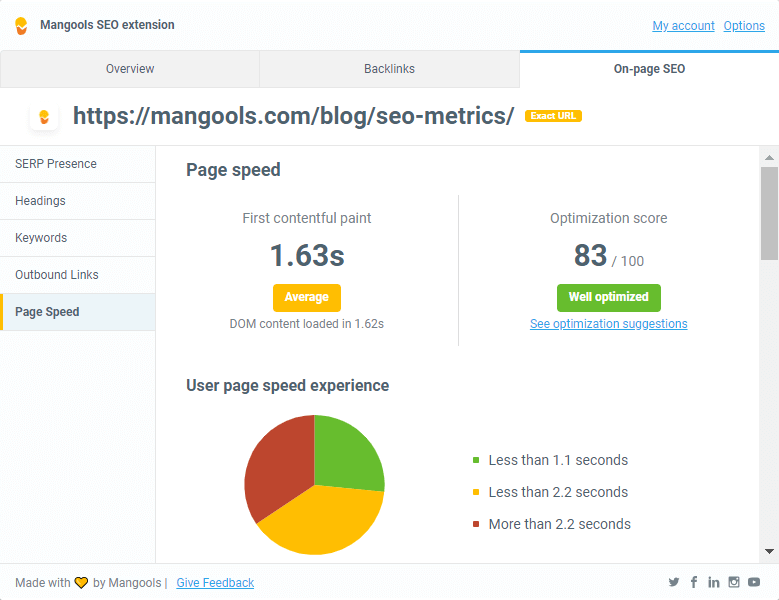Image resolution: width=779 pixels, height=600 pixels.
Task: Open Outbound Links section
Action: pos(78,275)
